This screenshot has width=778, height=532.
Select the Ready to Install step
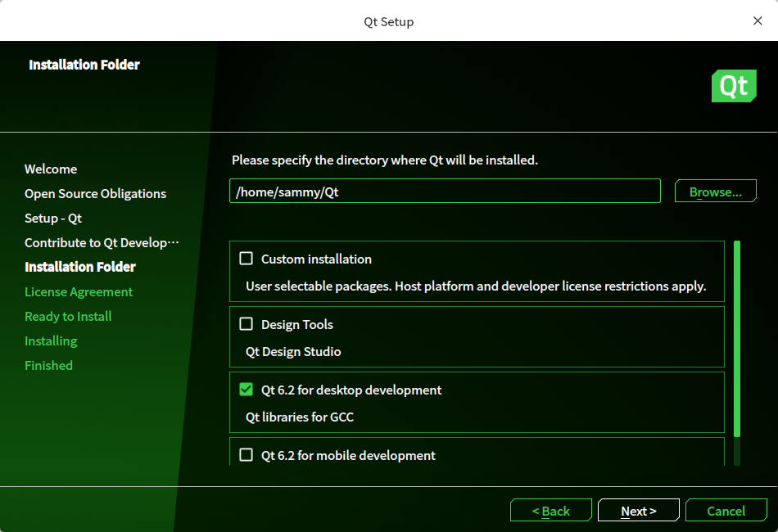click(68, 317)
